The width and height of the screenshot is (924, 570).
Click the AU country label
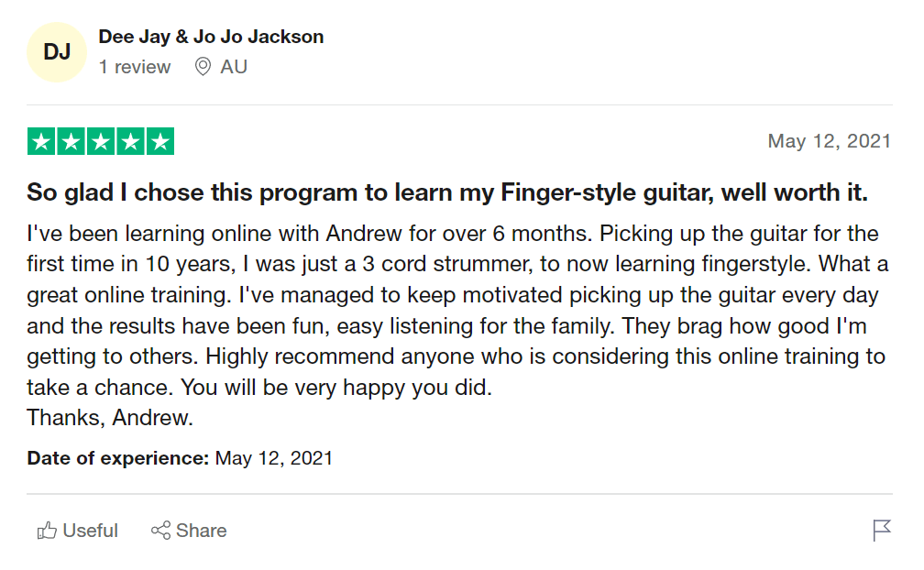point(234,67)
